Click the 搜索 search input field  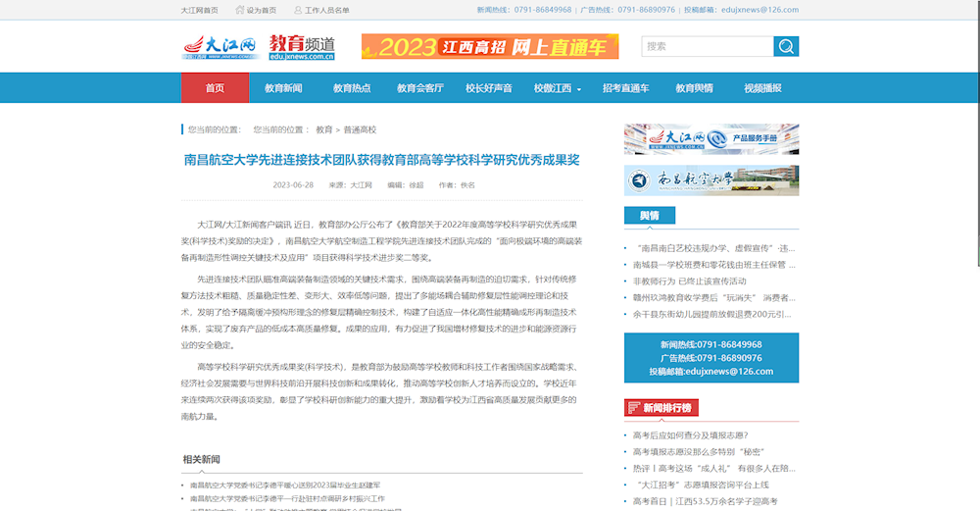click(x=707, y=46)
